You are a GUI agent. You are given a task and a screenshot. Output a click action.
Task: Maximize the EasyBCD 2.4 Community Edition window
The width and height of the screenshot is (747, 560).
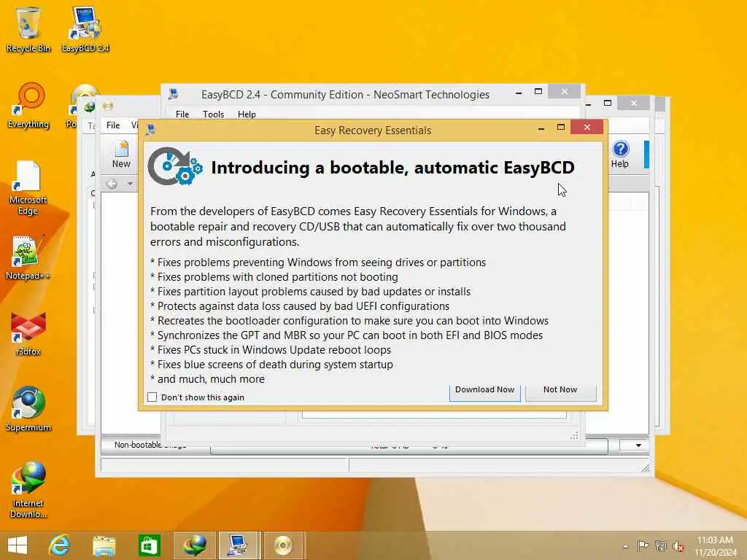click(538, 91)
